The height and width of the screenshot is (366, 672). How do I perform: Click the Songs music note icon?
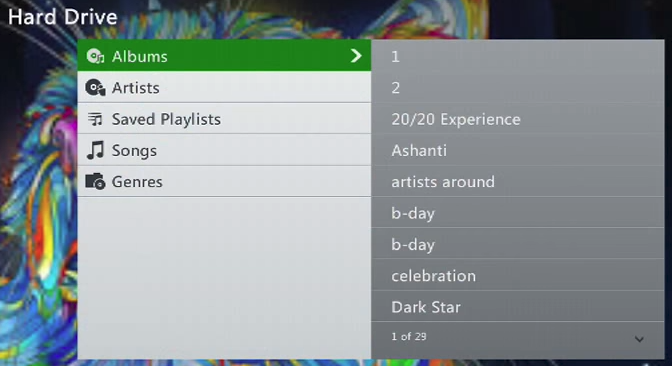(95, 150)
